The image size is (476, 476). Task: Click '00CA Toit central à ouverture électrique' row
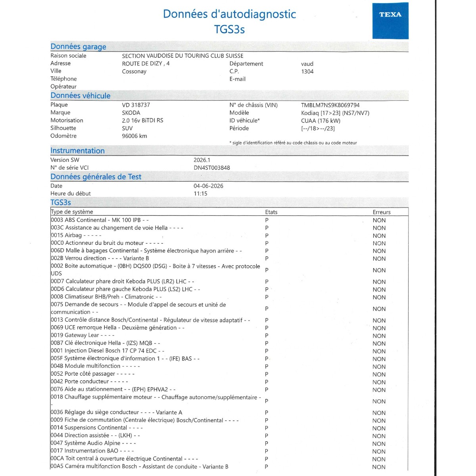click(229, 459)
